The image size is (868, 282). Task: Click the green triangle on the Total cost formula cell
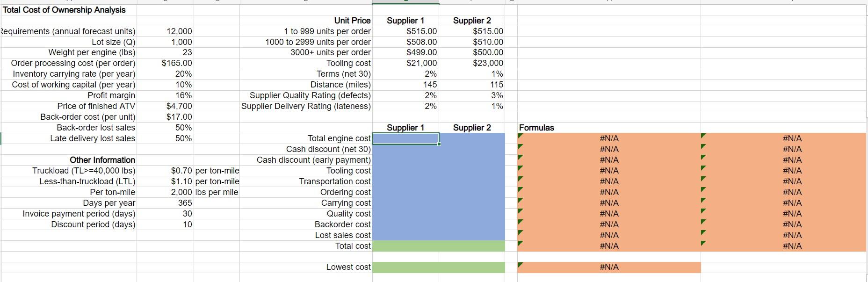(521, 243)
